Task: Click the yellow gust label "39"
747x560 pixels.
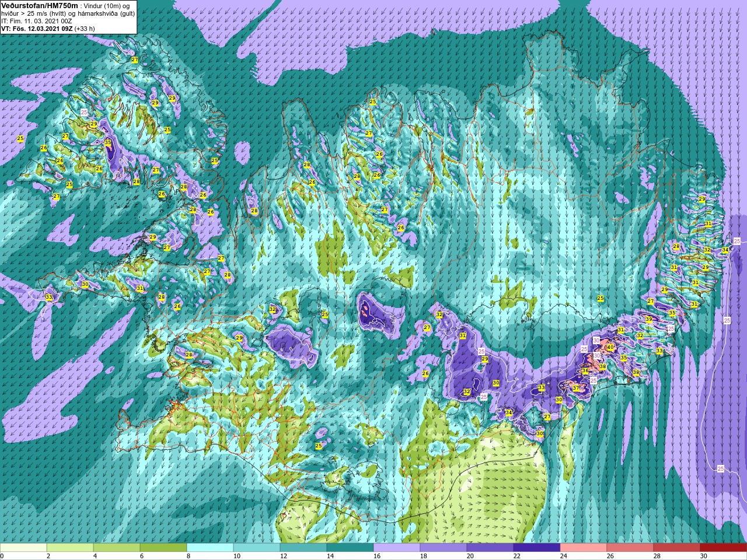Action: pos(649,319)
